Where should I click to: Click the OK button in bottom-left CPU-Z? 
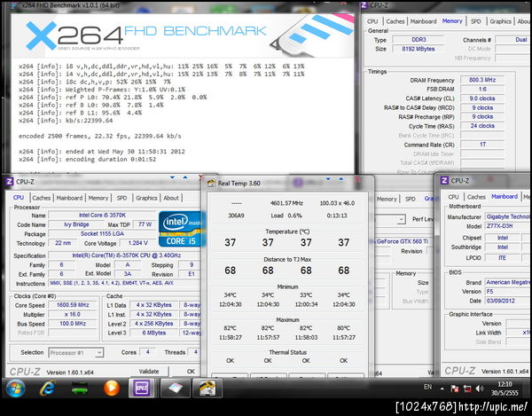(x=191, y=372)
